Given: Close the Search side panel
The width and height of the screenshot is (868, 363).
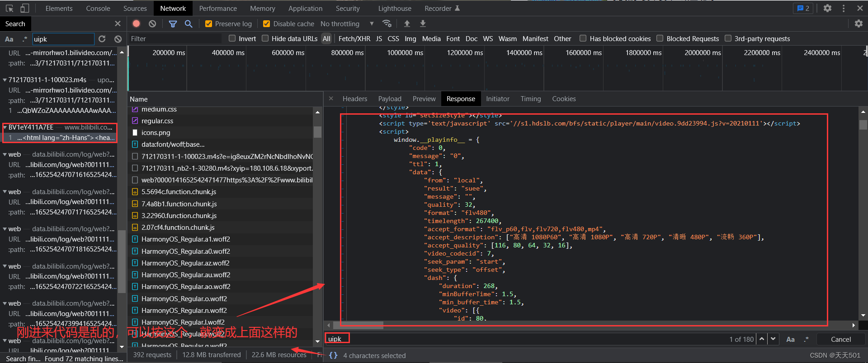Looking at the screenshot, I should pyautogui.click(x=118, y=23).
